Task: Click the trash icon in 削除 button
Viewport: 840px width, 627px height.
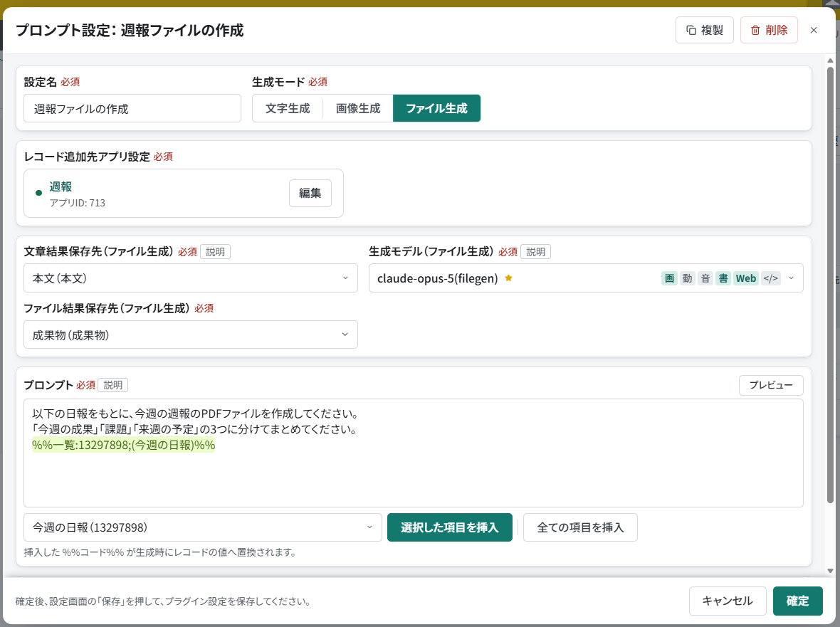Action: tap(755, 31)
